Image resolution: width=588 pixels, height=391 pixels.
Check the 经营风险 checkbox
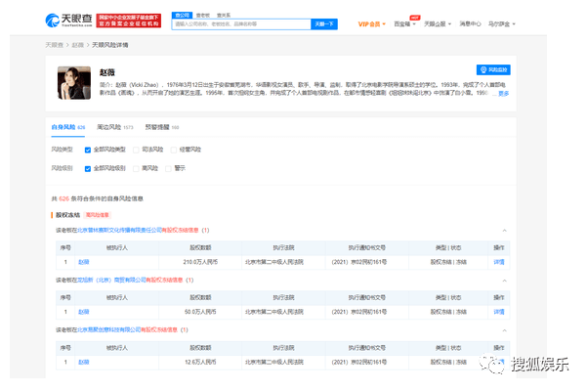(174, 150)
